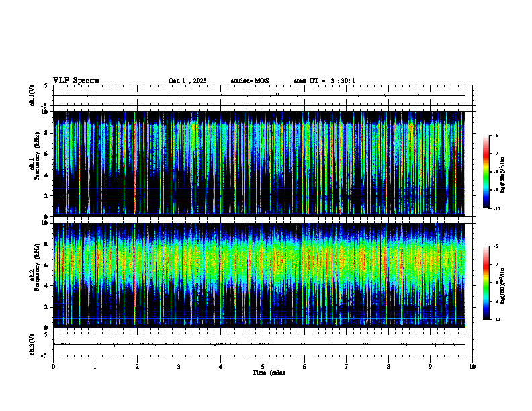Click the 6 kHz tick on ch.1 frequency axis

point(48,154)
